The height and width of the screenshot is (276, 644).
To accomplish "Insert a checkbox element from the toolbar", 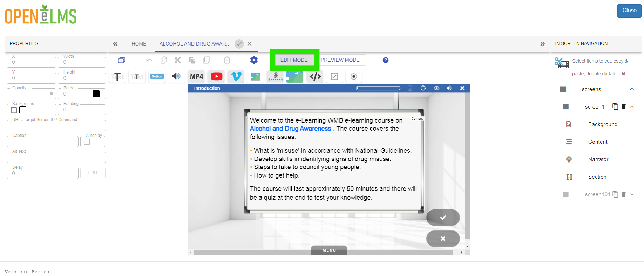I will tap(334, 76).
